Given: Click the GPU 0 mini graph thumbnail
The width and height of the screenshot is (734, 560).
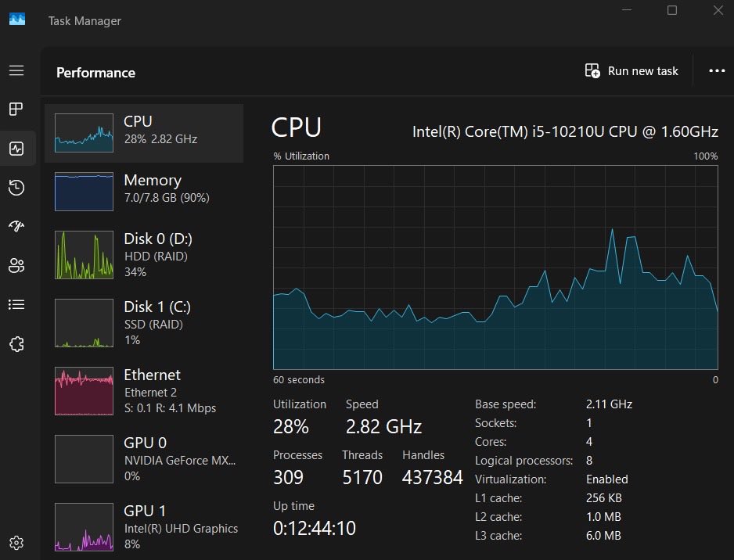Looking at the screenshot, I should (84, 459).
